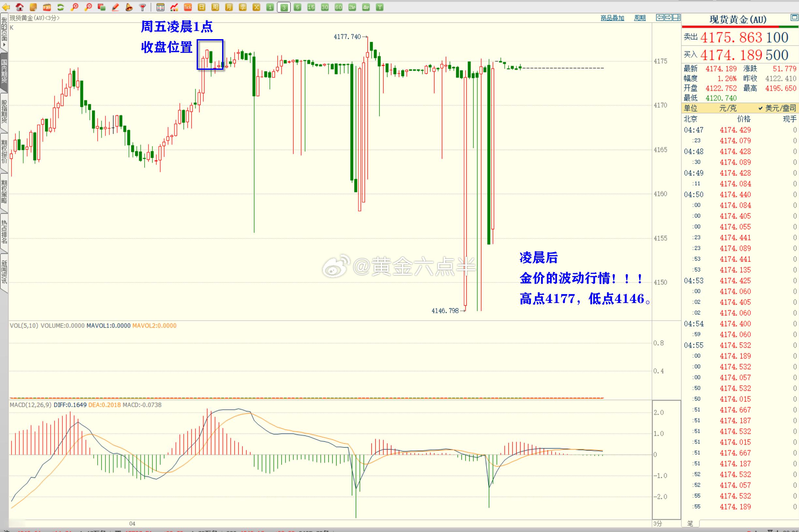799x532 pixels.
Task: Select 元/克 unit option
Action: (x=728, y=108)
